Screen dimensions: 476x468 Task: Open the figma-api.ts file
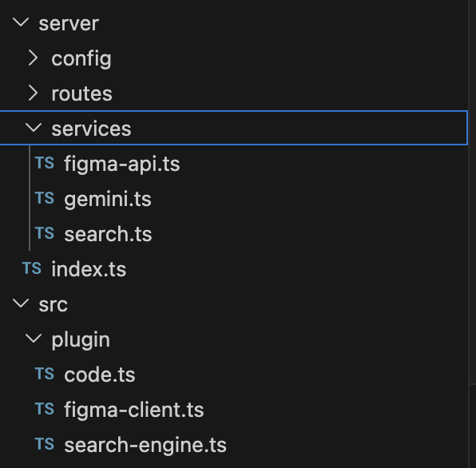[x=121, y=165]
